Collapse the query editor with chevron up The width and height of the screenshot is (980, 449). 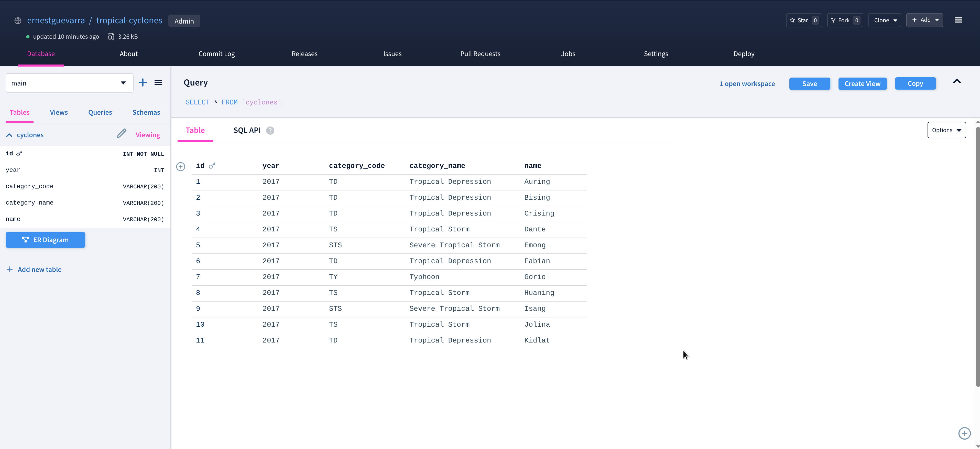pos(956,81)
